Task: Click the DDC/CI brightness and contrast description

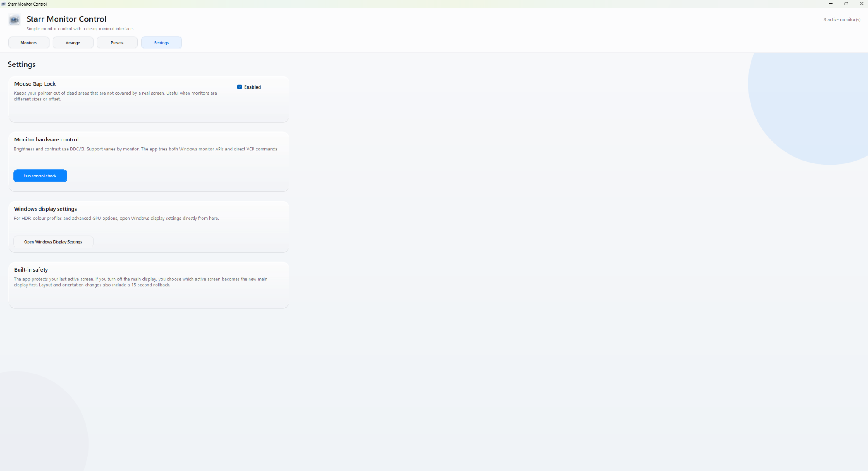Action: pos(146,149)
